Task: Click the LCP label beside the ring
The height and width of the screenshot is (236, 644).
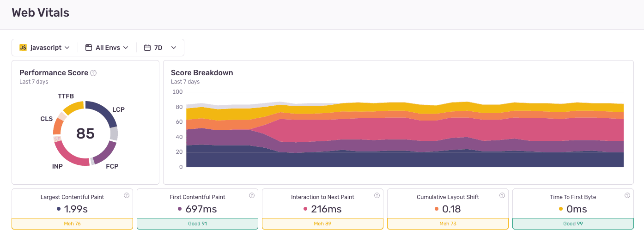Action: coord(118,109)
